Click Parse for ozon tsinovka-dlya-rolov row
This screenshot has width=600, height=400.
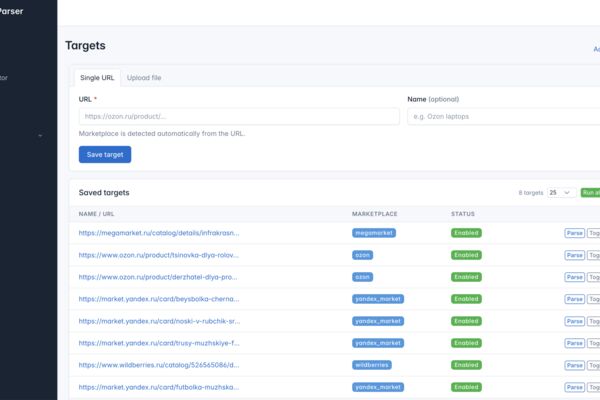574,255
